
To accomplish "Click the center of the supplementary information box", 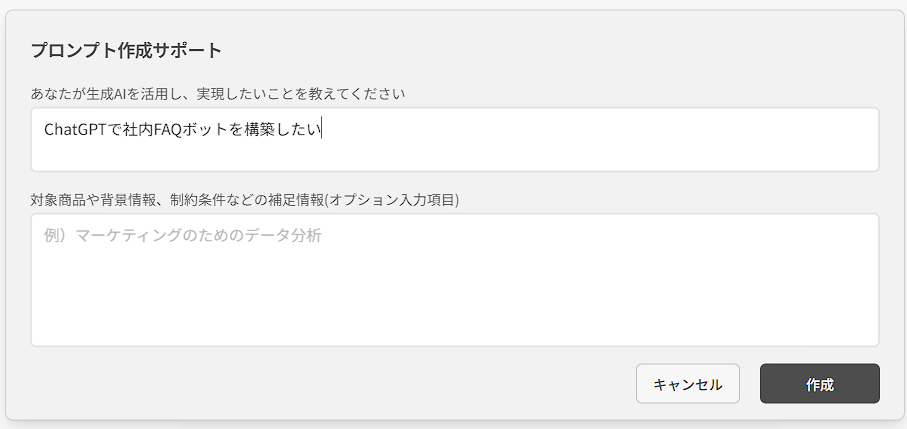I will click(x=455, y=280).
